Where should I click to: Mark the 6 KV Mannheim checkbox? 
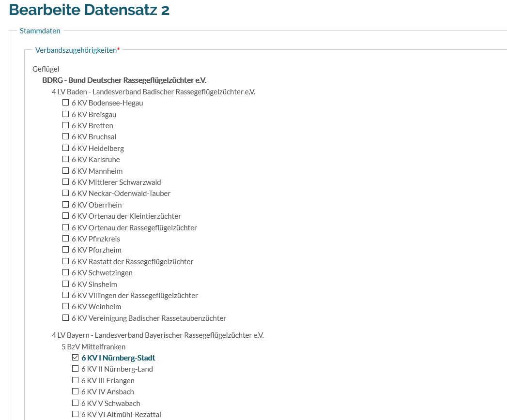(x=65, y=171)
